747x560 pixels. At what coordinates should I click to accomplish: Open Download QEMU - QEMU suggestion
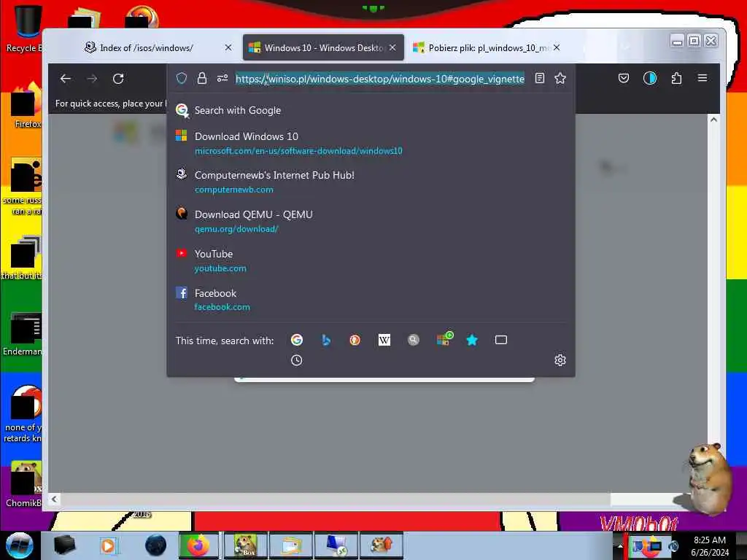pos(371,222)
